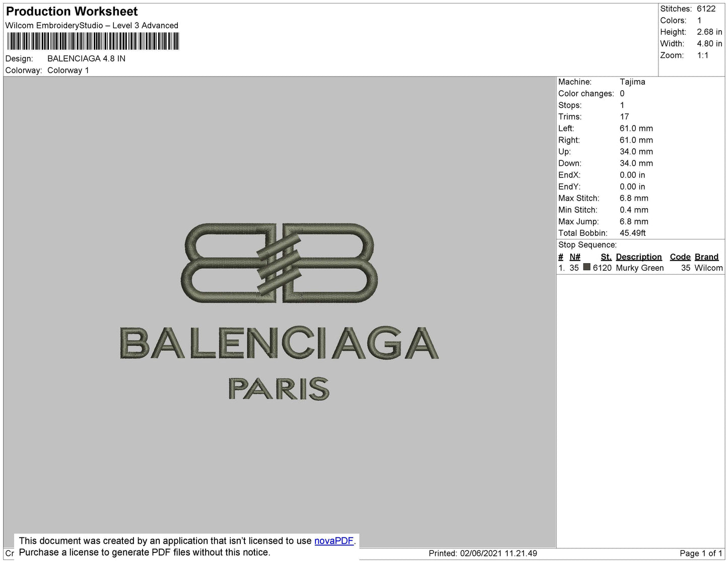This screenshot has width=728, height=563.
Task: Select the Left value '61.0 mm'
Action: pos(636,129)
